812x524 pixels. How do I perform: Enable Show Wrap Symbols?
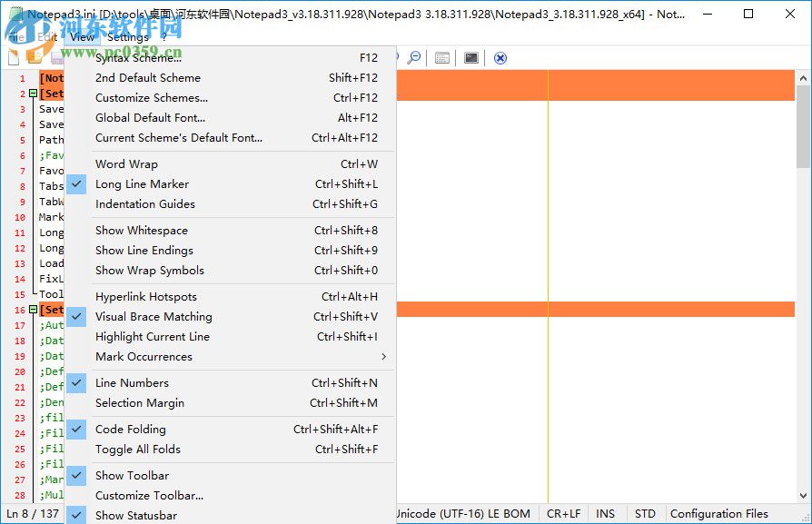(231, 271)
